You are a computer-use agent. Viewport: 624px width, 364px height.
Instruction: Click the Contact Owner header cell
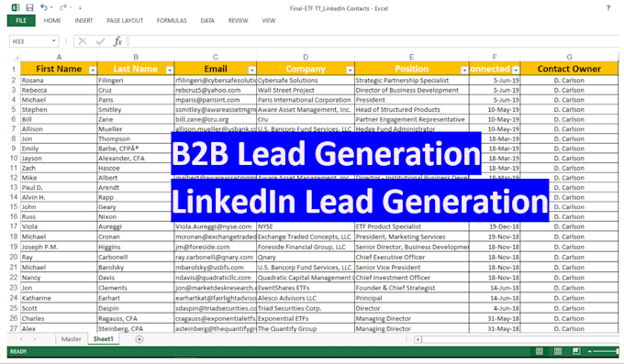[569, 69]
